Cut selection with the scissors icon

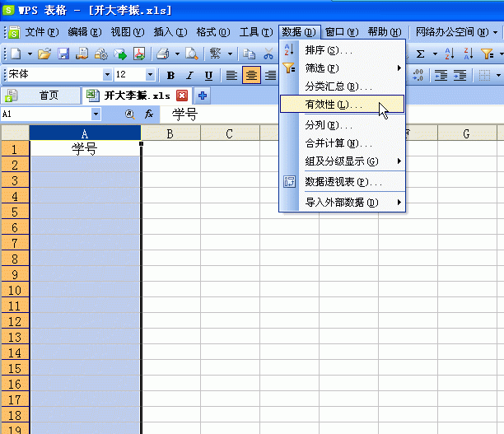268,54
